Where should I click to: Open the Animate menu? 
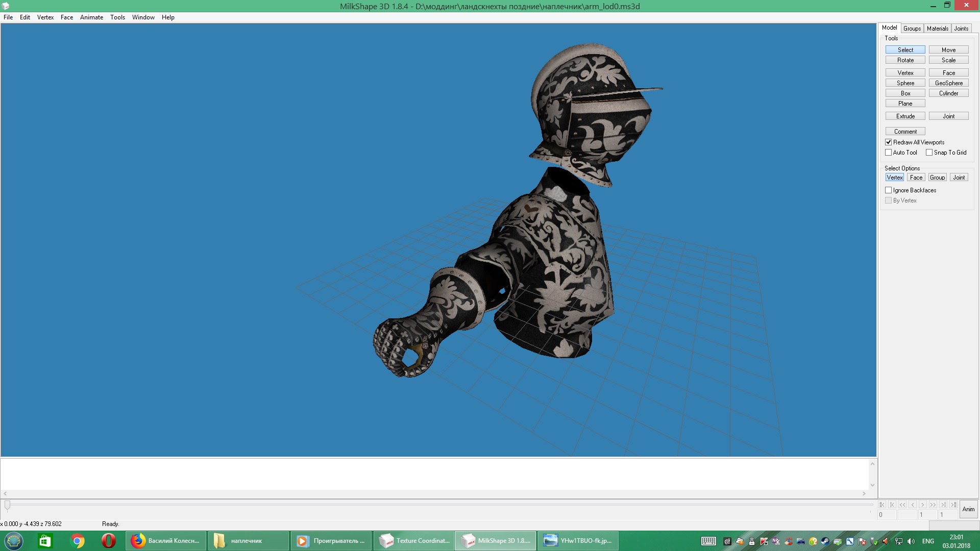click(x=91, y=17)
